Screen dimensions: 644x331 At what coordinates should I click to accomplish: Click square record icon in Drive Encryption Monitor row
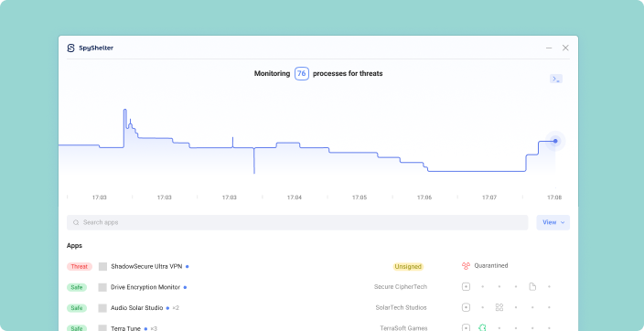(x=466, y=286)
